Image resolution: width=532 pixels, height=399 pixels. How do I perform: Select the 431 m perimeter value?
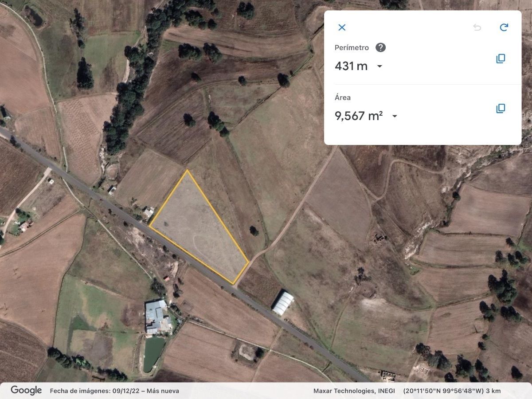click(351, 66)
